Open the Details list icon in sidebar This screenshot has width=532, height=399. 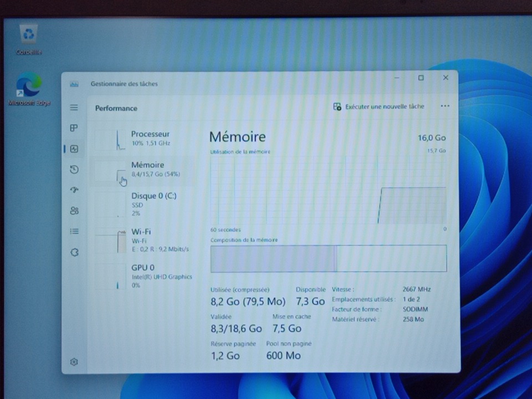pos(74,232)
